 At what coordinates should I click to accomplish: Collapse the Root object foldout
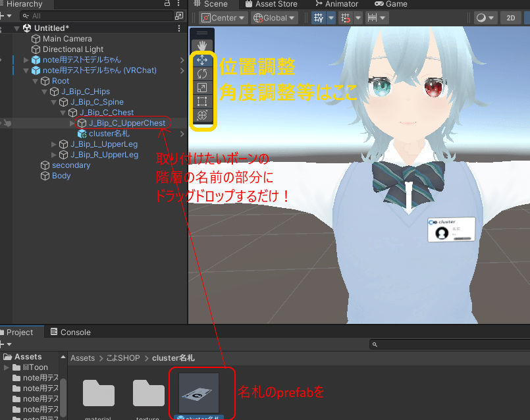coord(35,81)
